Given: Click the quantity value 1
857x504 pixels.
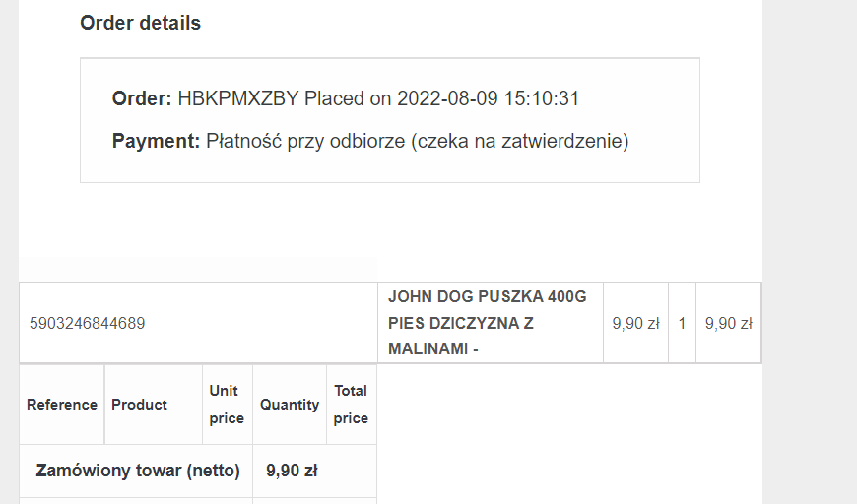Looking at the screenshot, I should click(682, 323).
